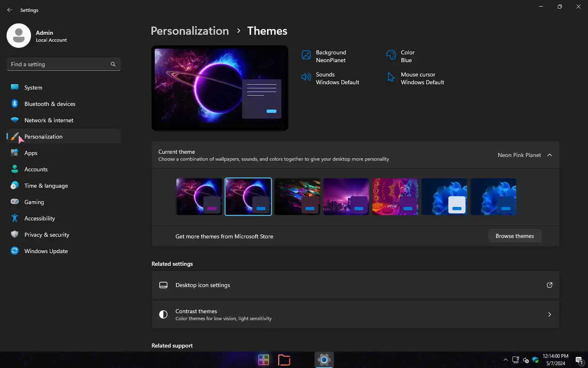Click the Find a setting field
The width and height of the screenshot is (588, 368).
pyautogui.click(x=64, y=64)
